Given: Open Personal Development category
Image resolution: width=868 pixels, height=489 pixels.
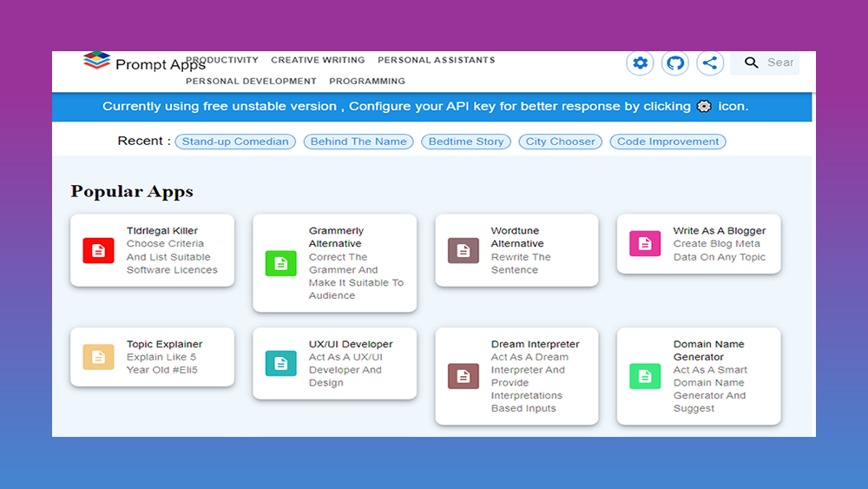Looking at the screenshot, I should (251, 81).
